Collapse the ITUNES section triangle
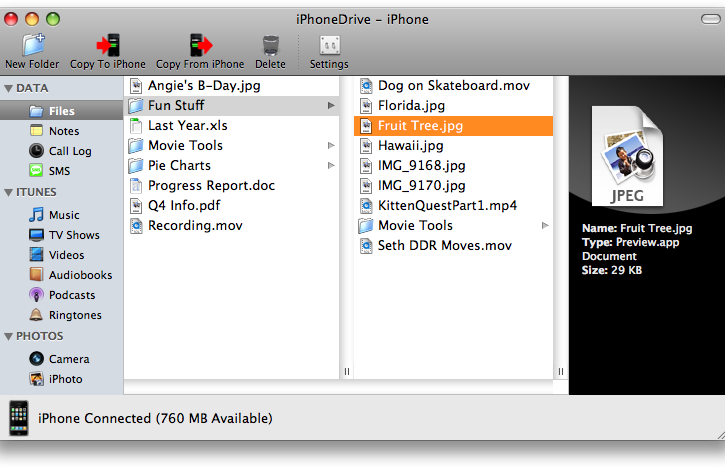Viewport: 725px width, 468px height. click(x=8, y=192)
